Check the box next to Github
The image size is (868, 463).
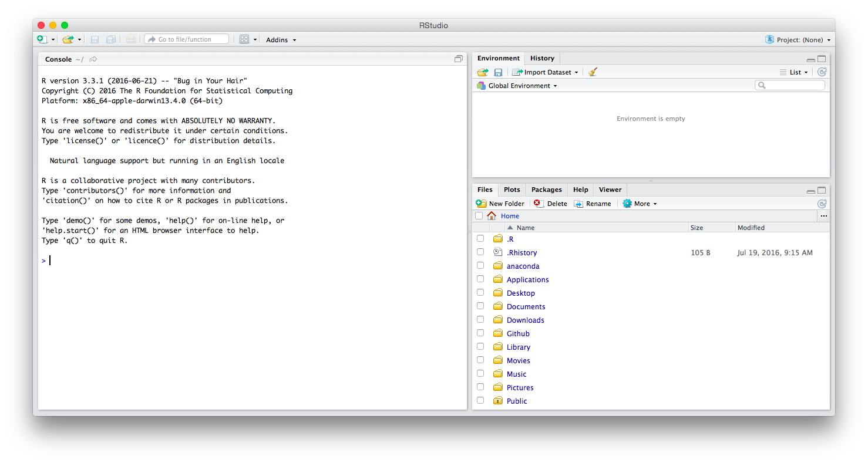coord(480,333)
